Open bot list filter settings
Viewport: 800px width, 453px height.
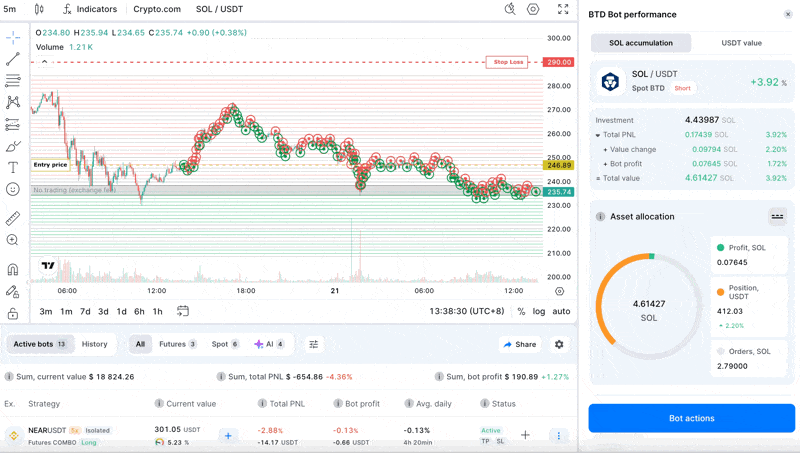[x=313, y=344]
